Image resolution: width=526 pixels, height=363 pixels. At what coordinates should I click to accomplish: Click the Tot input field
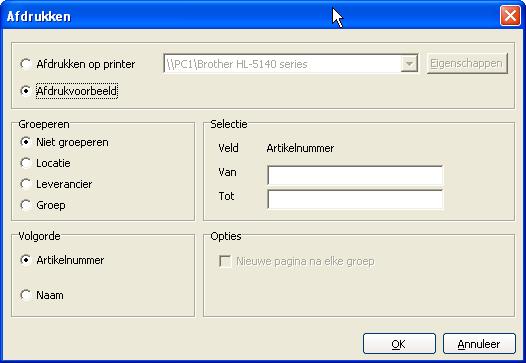coord(355,199)
